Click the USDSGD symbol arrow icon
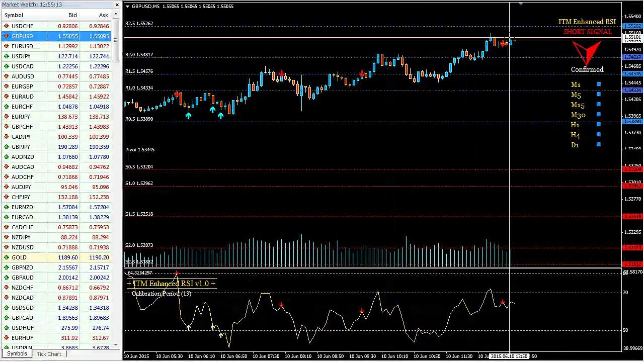Image resolution: width=644 pixels, height=362 pixels. [6, 308]
